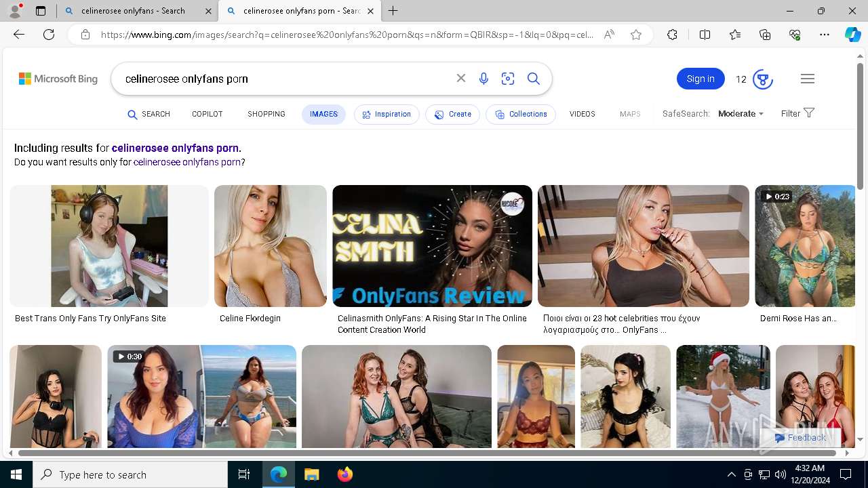Clear search text with X icon
Screen dimensions: 868x488
[x=461, y=79]
